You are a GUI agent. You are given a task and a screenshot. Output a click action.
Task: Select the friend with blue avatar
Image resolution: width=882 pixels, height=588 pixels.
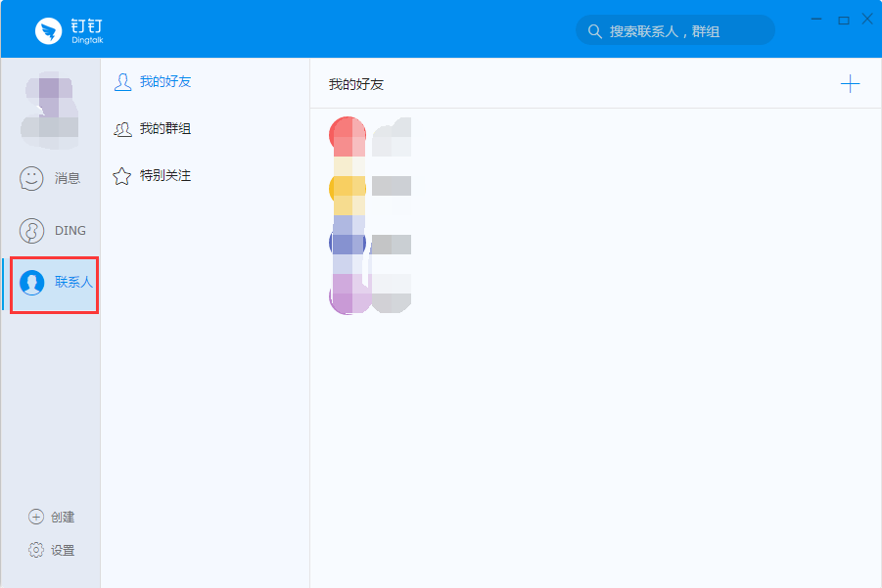[x=348, y=243]
